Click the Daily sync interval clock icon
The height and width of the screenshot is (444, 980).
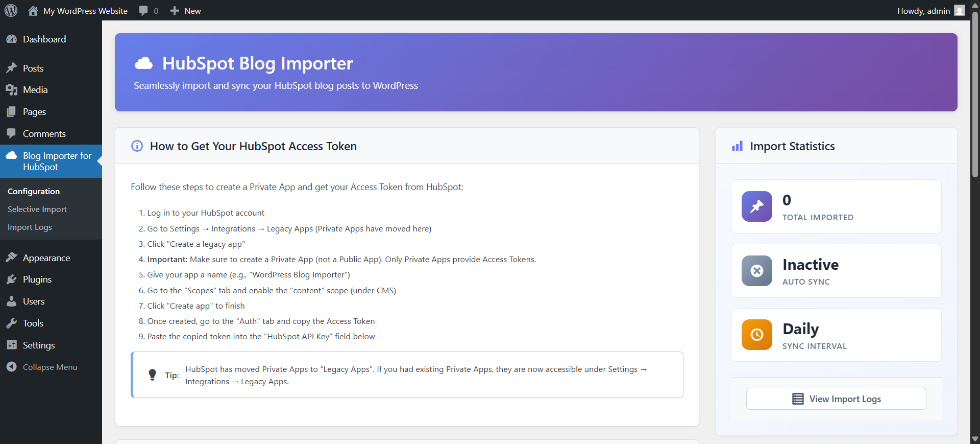[756, 335]
